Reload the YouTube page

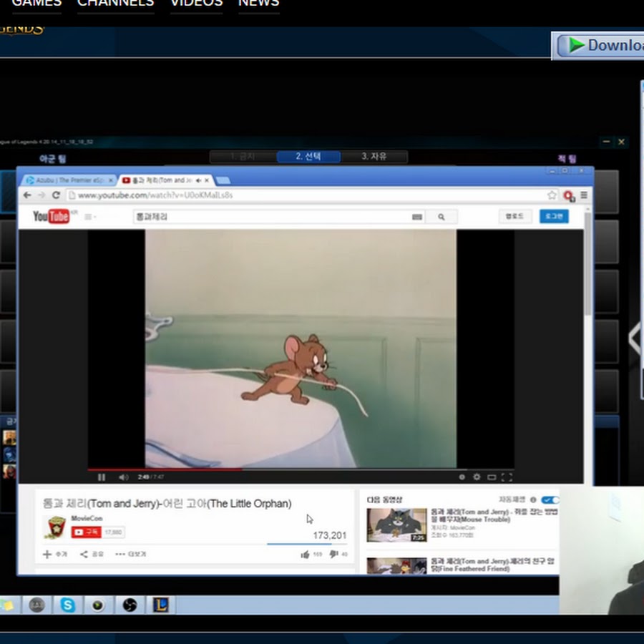click(x=57, y=195)
